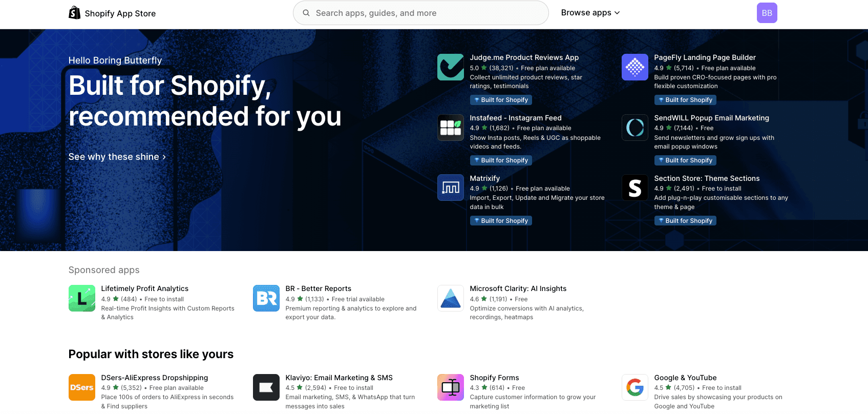868x414 pixels.
Task: Open Section Store: Theme Sections title
Action: (x=707, y=178)
